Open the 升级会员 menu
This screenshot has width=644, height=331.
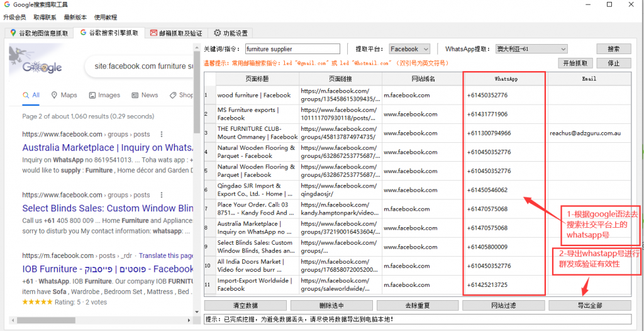click(14, 17)
